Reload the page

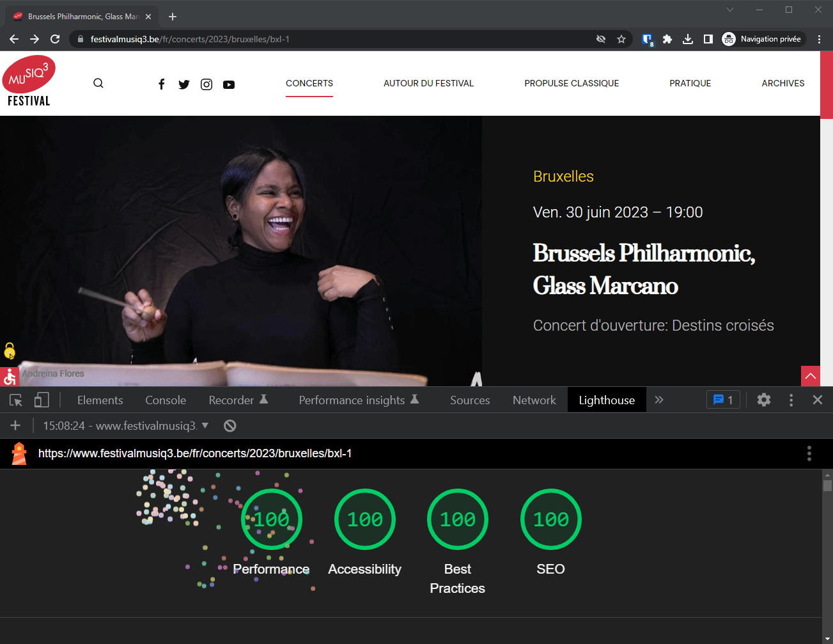(55, 39)
